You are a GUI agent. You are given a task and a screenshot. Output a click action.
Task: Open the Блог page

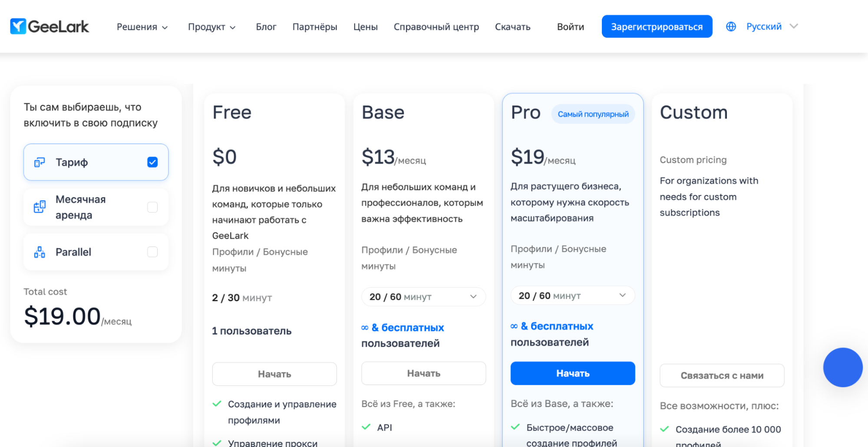(266, 27)
